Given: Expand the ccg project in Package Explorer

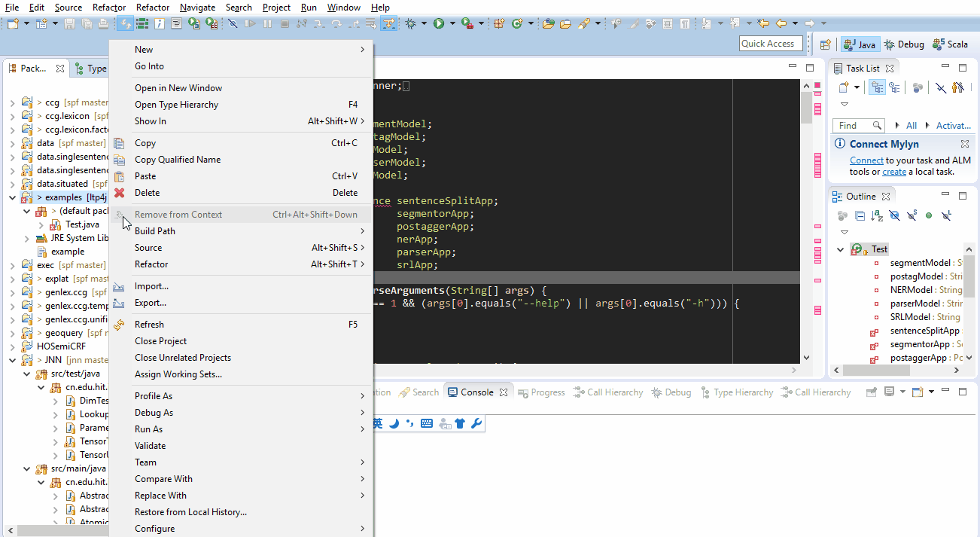Looking at the screenshot, I should [x=12, y=102].
